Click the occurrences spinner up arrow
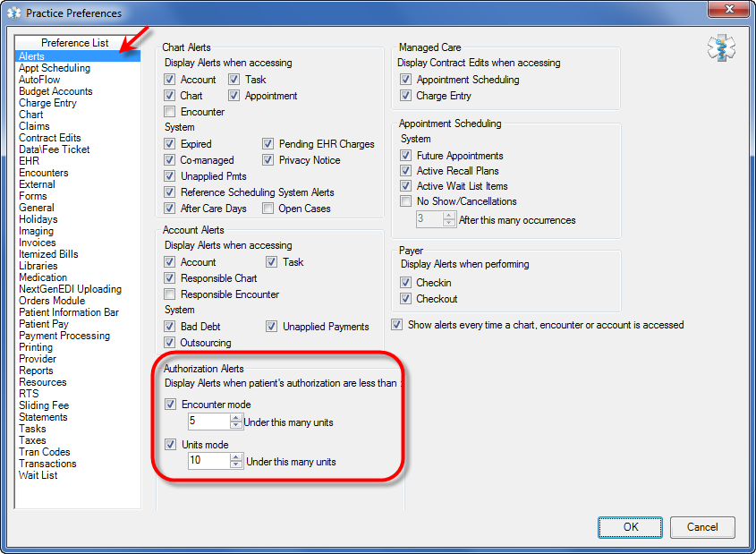The height and width of the screenshot is (554, 756). 449,216
